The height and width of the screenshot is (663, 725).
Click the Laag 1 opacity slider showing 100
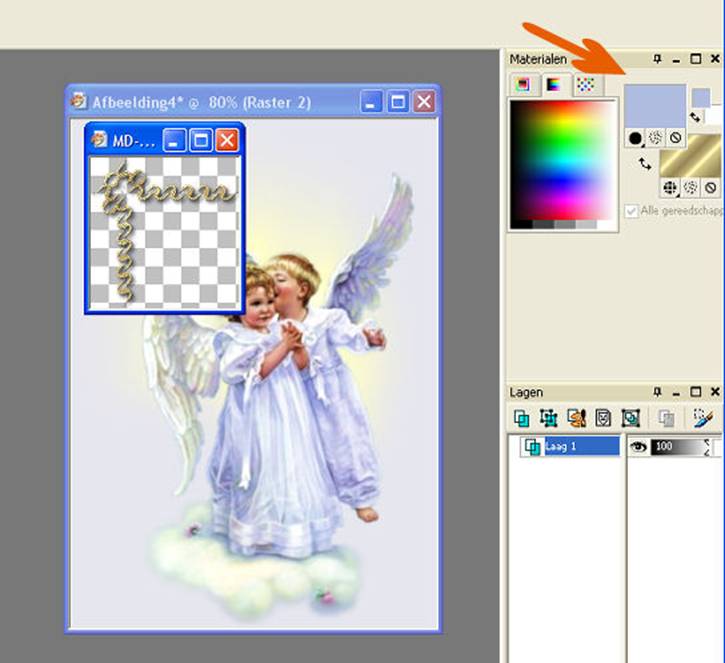click(677, 447)
